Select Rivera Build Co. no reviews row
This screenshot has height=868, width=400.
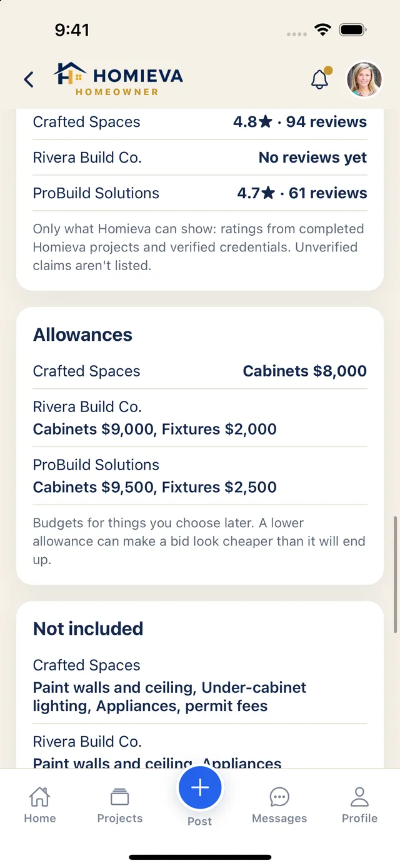coord(200,158)
